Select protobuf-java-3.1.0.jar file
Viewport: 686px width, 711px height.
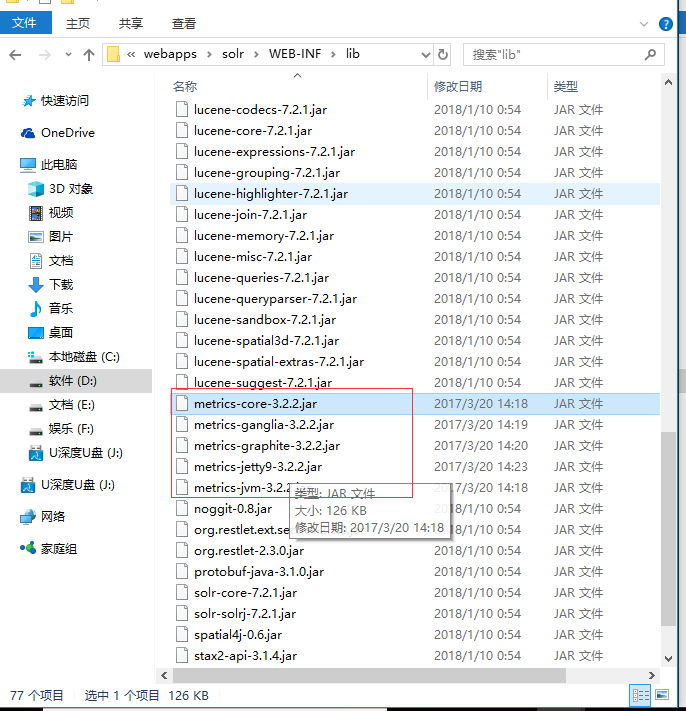coord(259,572)
